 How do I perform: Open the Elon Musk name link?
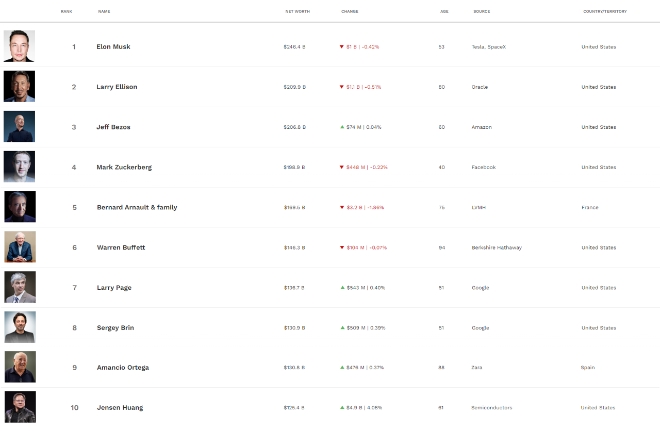tap(113, 47)
